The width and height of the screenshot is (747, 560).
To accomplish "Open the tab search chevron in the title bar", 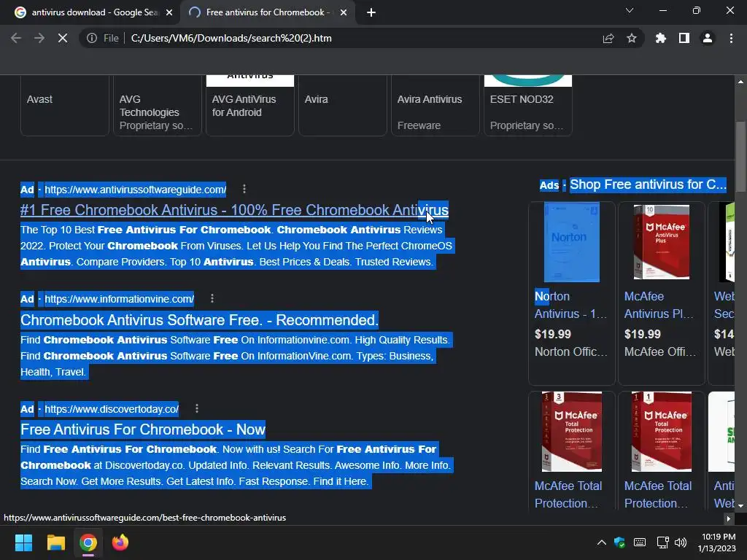I will (630, 10).
